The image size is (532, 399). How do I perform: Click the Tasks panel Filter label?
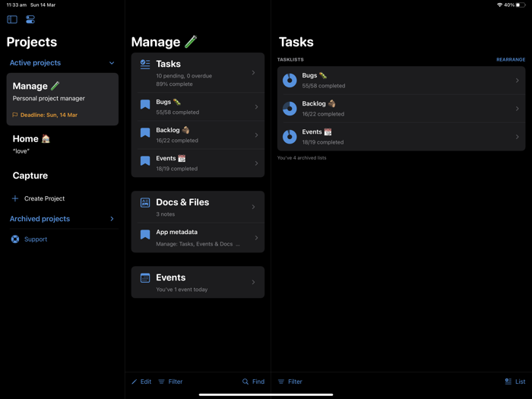[x=295, y=382]
